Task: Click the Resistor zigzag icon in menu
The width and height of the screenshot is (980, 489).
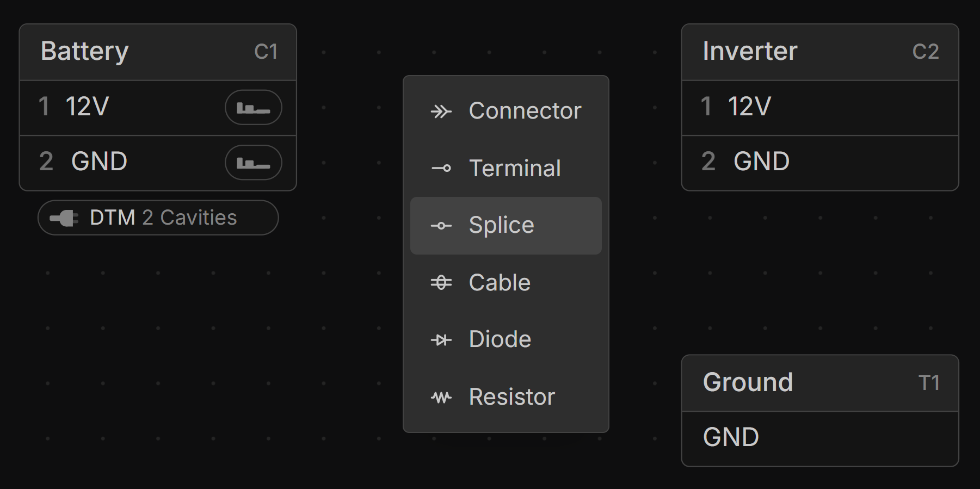Action: coord(441,397)
